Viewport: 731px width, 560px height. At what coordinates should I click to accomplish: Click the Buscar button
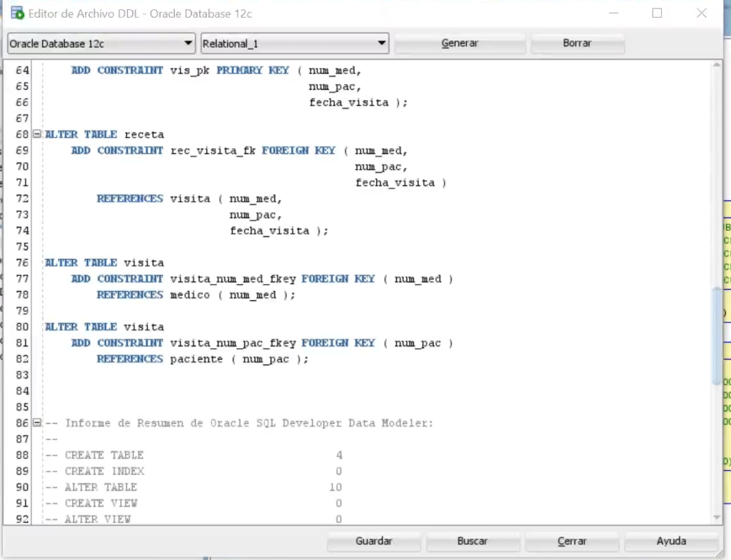tap(473, 541)
